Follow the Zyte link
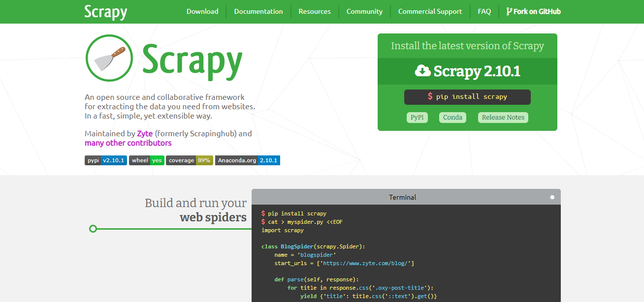Image resolution: width=644 pixels, height=302 pixels. [145, 134]
